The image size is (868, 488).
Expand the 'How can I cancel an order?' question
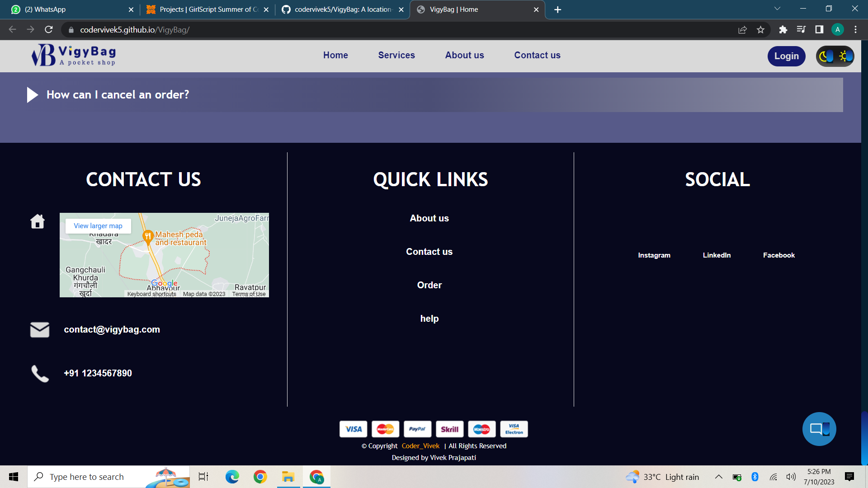[118, 94]
